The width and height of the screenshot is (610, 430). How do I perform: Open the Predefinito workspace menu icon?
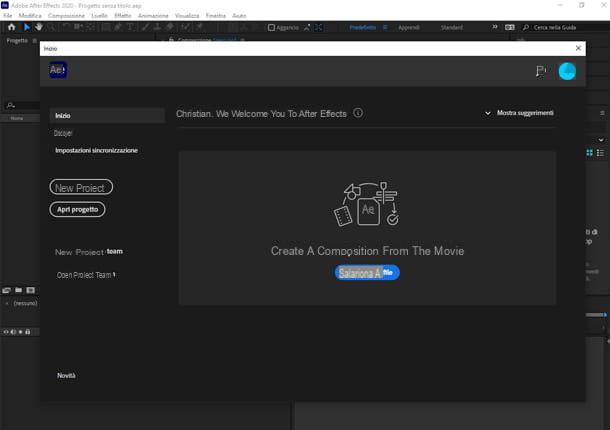click(385, 27)
